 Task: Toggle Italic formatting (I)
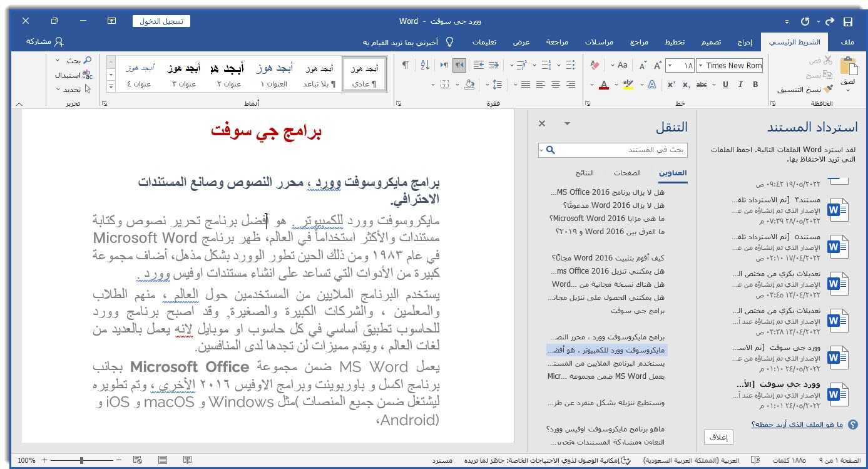click(740, 85)
